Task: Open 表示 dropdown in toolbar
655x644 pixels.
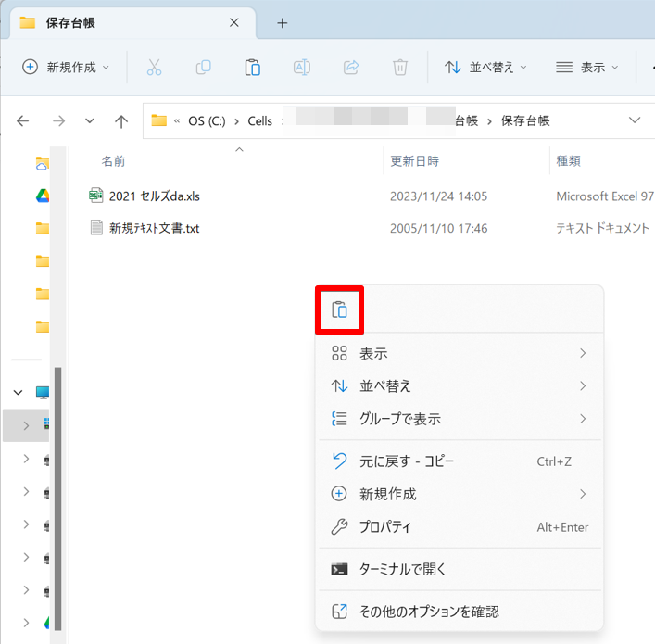Action: 587,68
